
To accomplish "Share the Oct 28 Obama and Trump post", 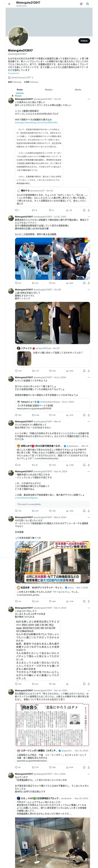I will pos(89,371).
